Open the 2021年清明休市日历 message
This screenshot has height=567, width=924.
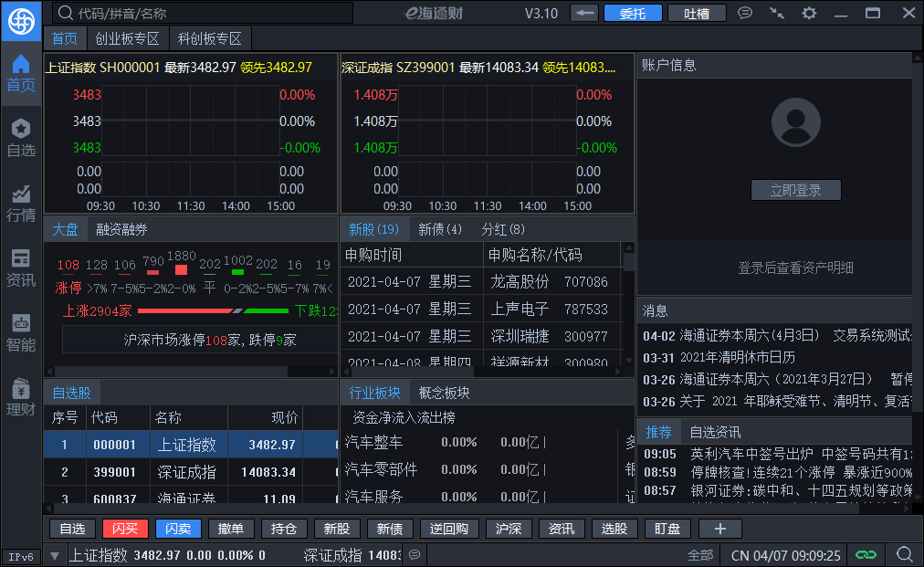pos(719,358)
